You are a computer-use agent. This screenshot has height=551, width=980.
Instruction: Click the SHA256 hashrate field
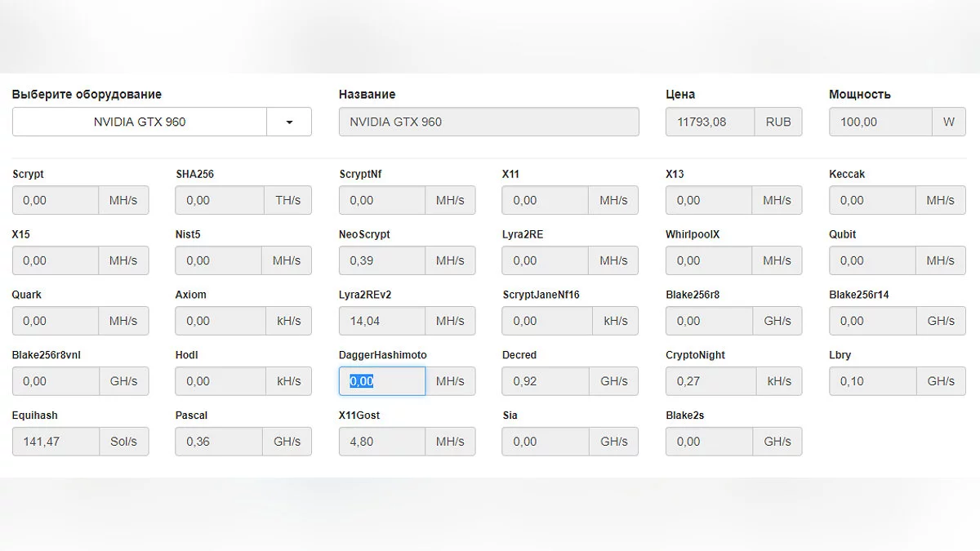[x=220, y=200]
